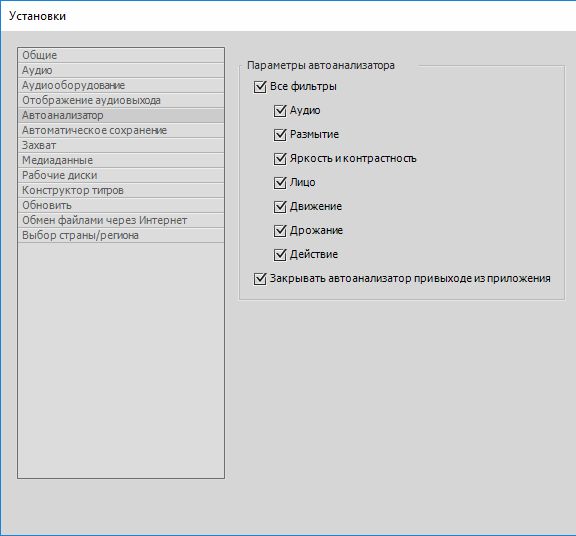Open Автоматическое сохранение settings
Image resolution: width=576 pixels, height=536 pixels.
121,130
